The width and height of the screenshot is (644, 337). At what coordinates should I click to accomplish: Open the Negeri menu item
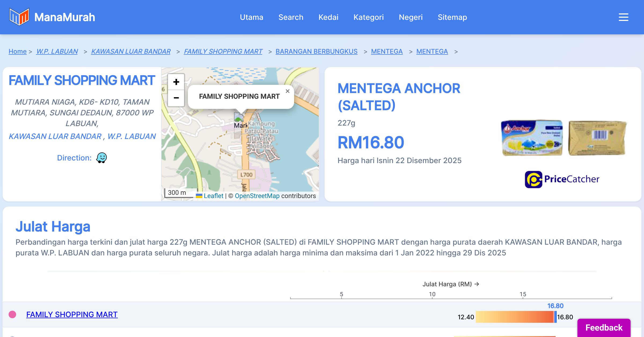pos(411,17)
